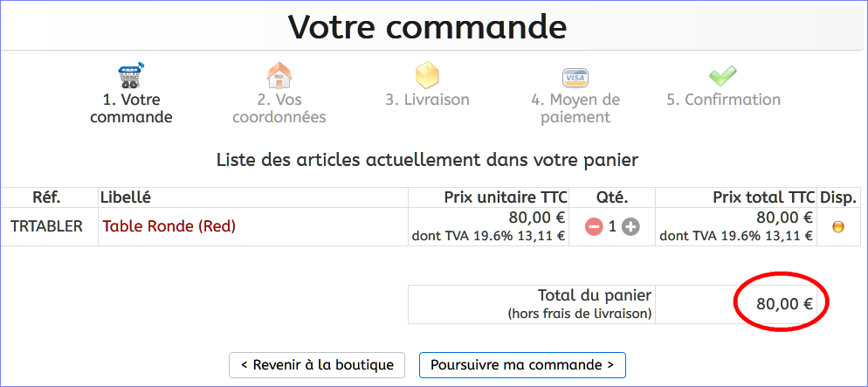Click the "Prix unitaire TTC" column header

click(x=504, y=197)
